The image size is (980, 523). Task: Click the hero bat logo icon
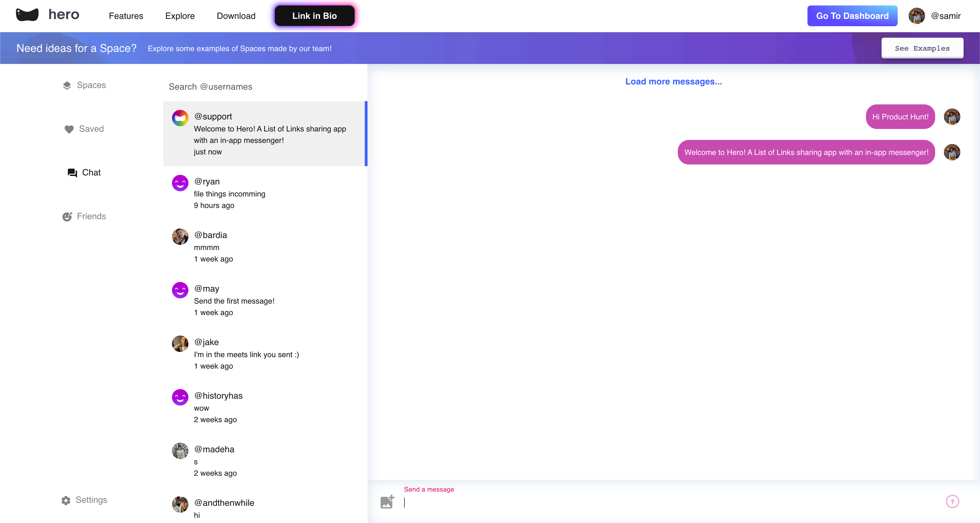(27, 15)
